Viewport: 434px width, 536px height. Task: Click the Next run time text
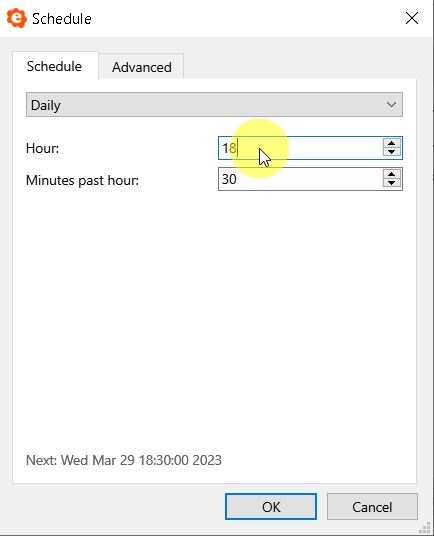click(124, 460)
